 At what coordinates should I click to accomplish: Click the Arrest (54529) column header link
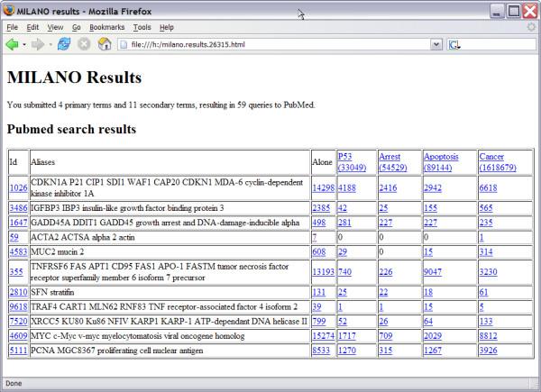coord(393,162)
